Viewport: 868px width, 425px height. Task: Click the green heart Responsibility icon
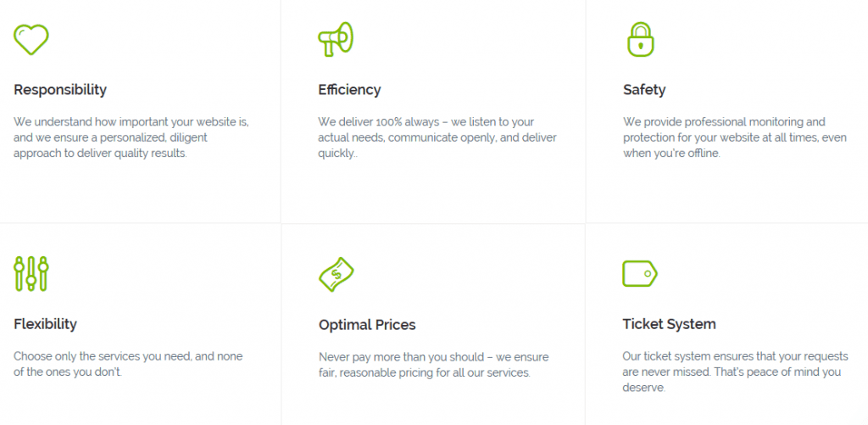point(31,39)
